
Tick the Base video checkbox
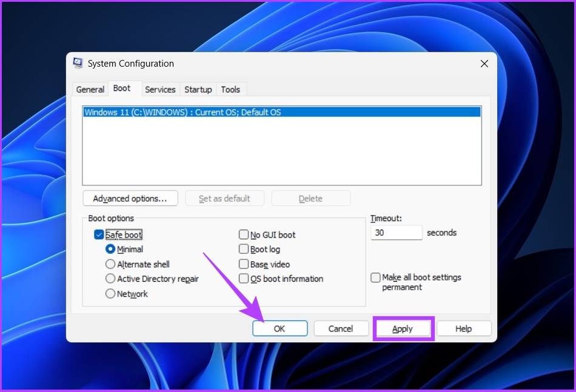(x=244, y=264)
